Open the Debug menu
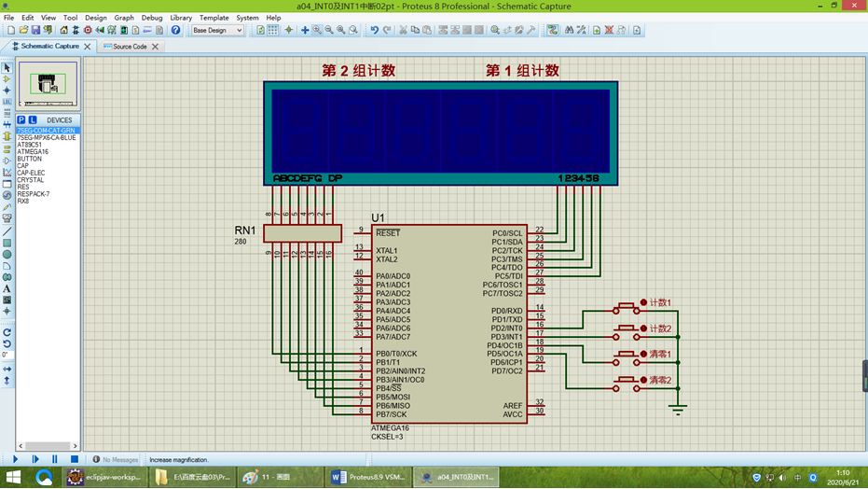 click(152, 18)
